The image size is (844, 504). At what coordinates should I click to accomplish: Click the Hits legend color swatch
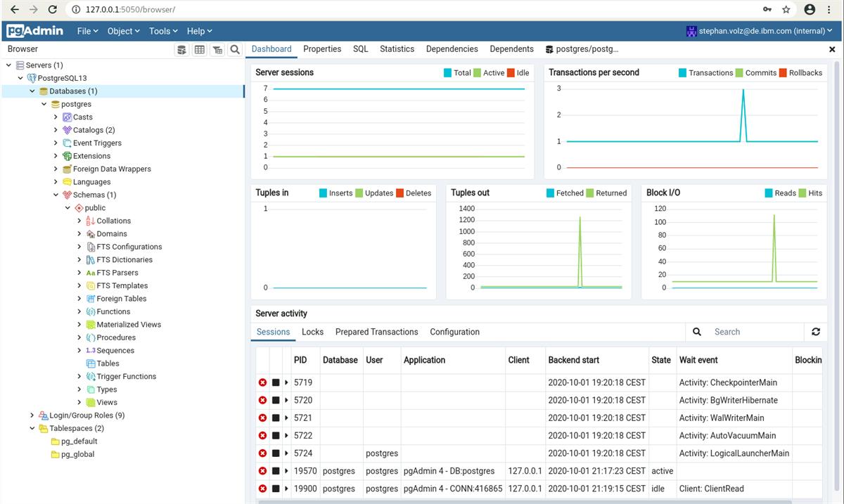click(803, 193)
